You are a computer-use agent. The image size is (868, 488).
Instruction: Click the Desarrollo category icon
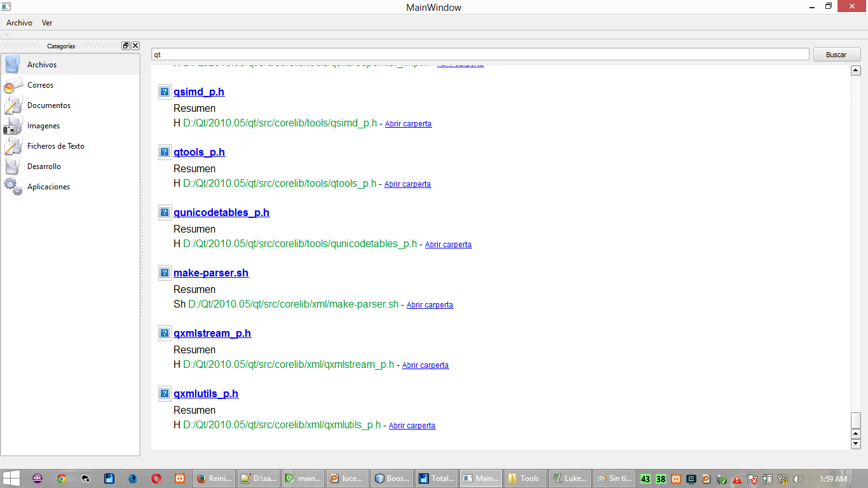click(x=13, y=166)
